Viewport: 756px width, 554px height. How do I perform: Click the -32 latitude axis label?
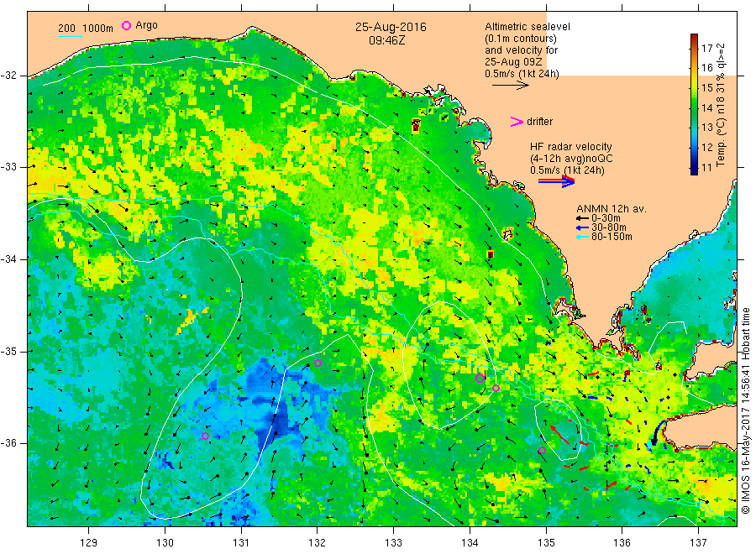(8, 76)
